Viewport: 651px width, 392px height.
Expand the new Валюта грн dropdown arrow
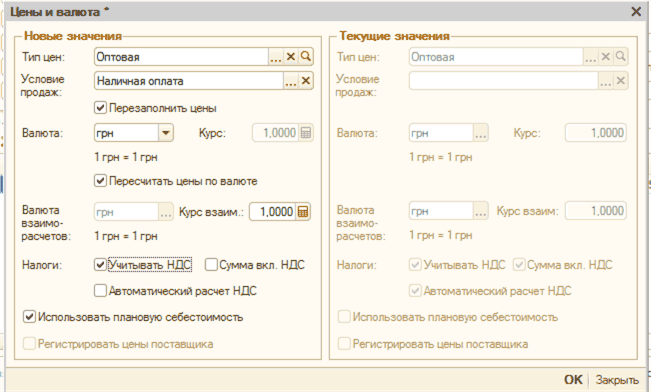coord(166,133)
